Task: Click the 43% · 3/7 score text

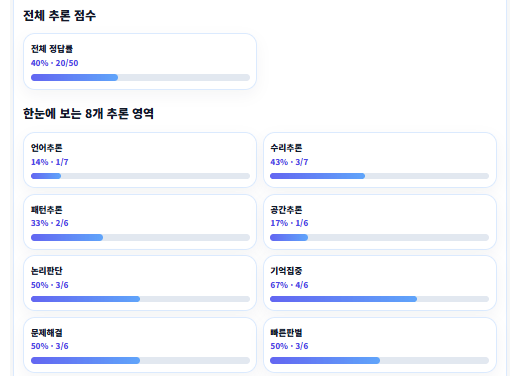Action: pos(289,162)
